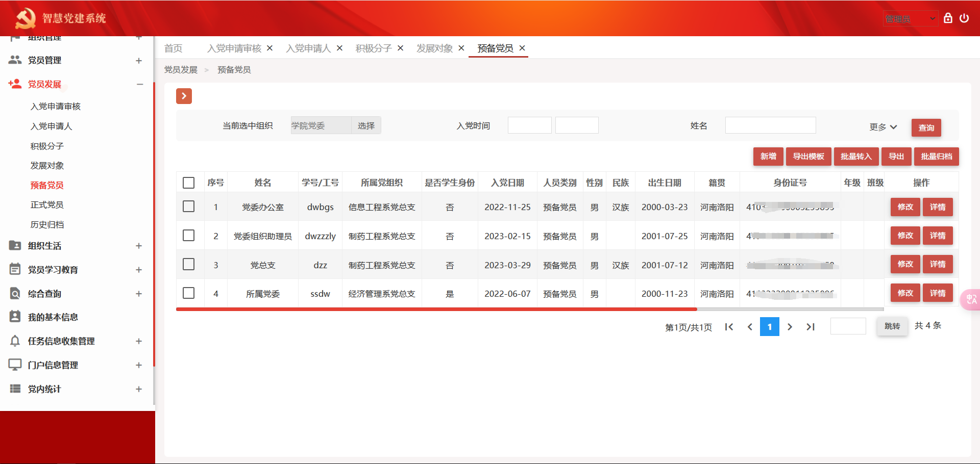Click the 跳转 page jump button
This screenshot has width=980, height=464.
[892, 326]
